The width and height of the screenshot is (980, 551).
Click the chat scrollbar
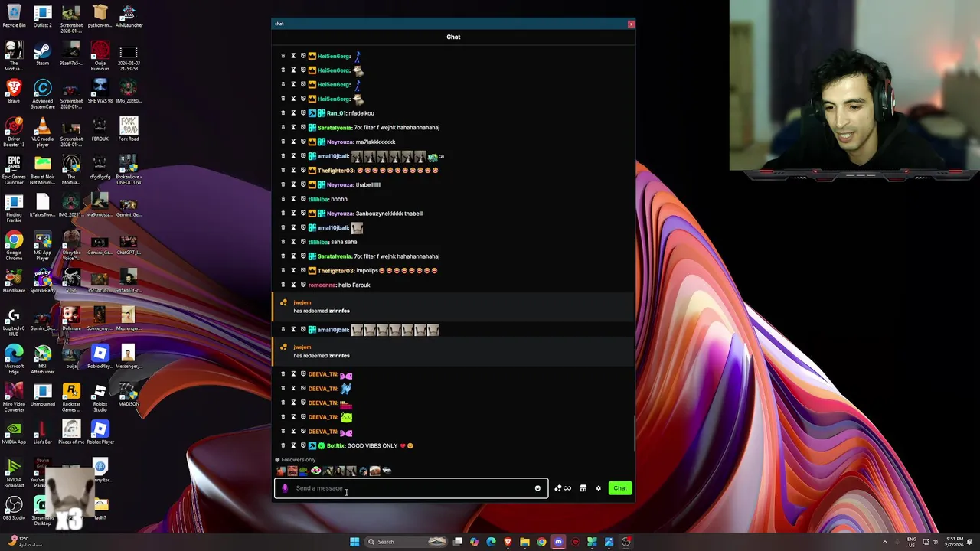[634, 432]
